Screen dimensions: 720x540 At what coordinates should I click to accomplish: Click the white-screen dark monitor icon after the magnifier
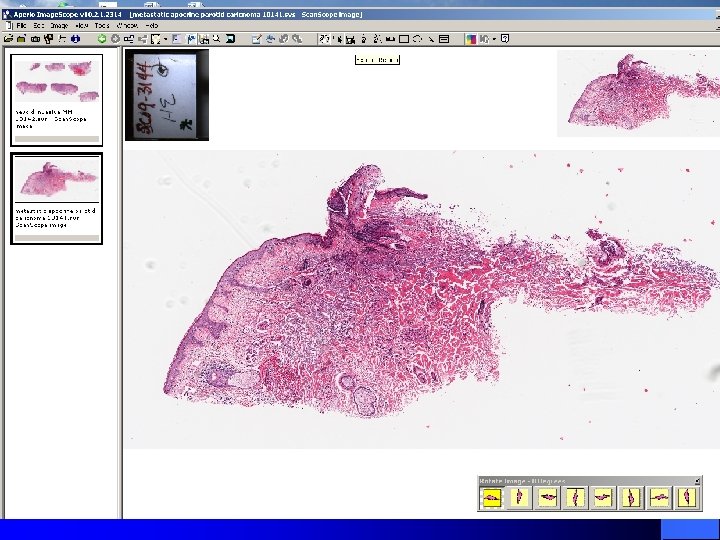[x=230, y=39]
